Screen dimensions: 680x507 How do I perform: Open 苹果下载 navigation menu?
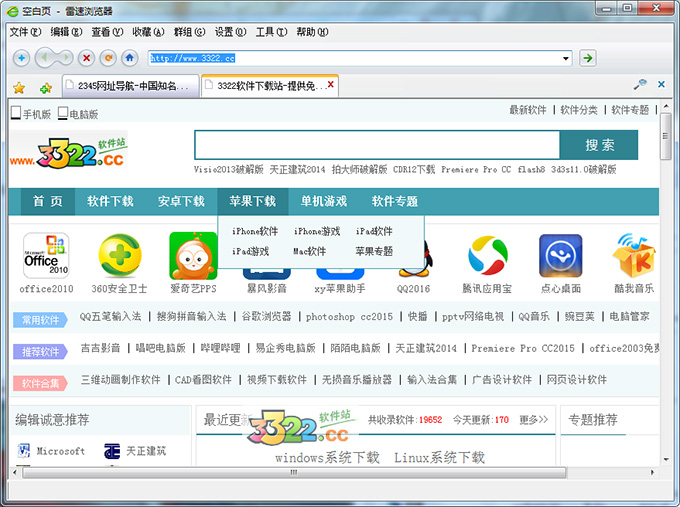(x=252, y=201)
